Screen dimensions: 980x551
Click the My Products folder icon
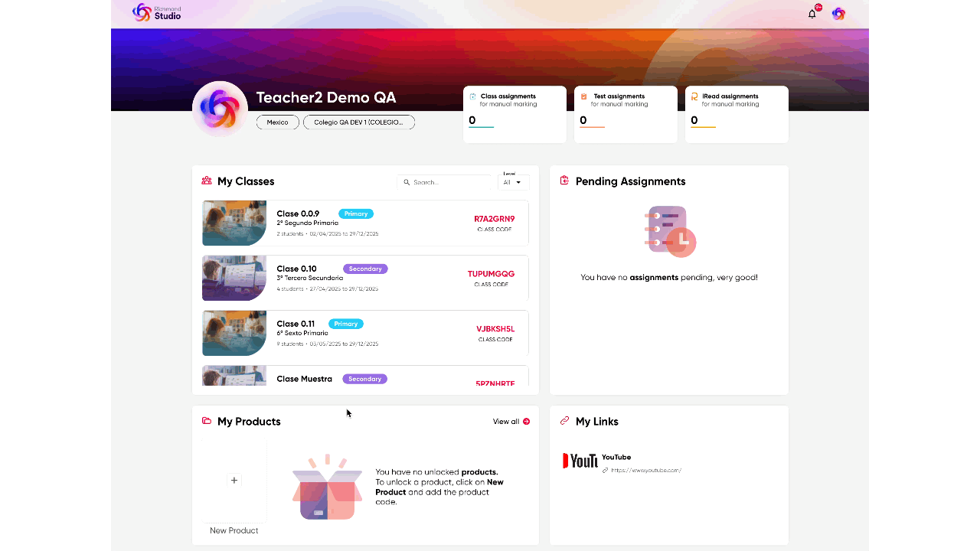tap(207, 421)
